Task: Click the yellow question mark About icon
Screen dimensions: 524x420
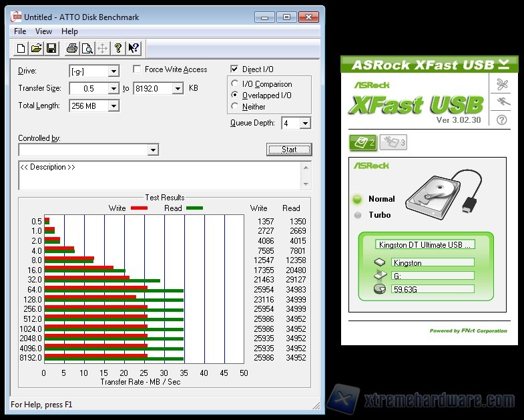Action: click(x=118, y=48)
